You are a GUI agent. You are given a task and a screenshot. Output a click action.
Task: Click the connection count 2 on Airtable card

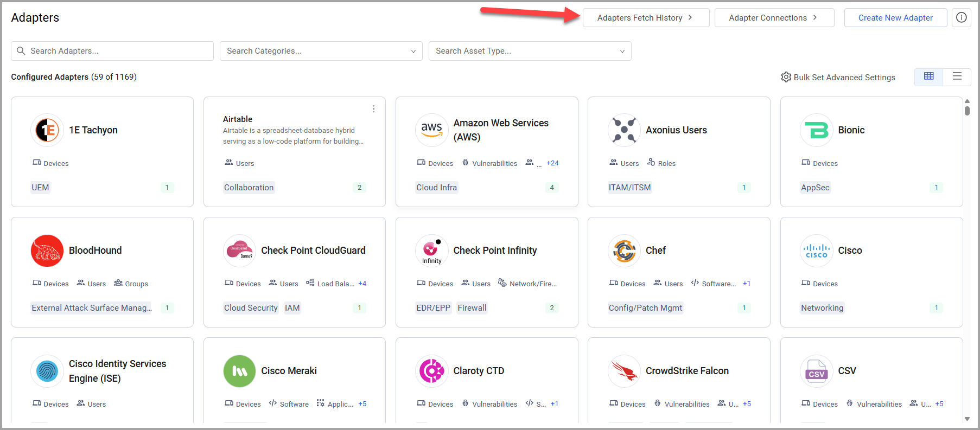click(359, 188)
